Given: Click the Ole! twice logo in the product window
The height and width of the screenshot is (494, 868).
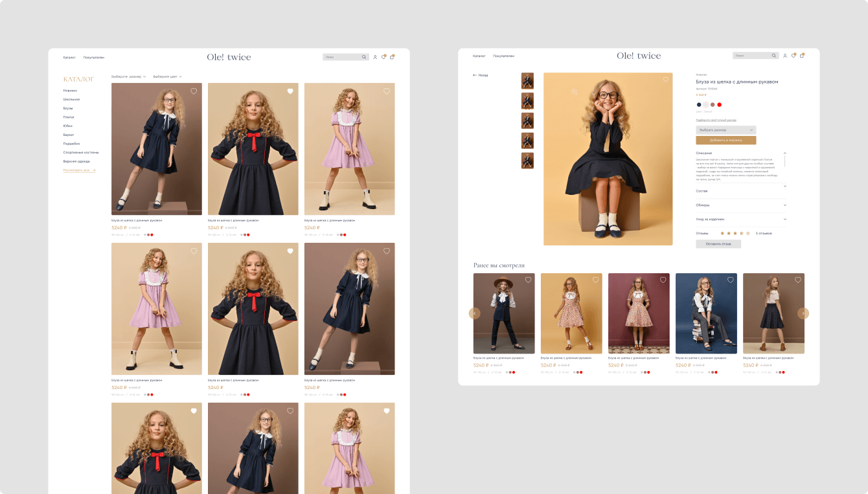Looking at the screenshot, I should (639, 56).
